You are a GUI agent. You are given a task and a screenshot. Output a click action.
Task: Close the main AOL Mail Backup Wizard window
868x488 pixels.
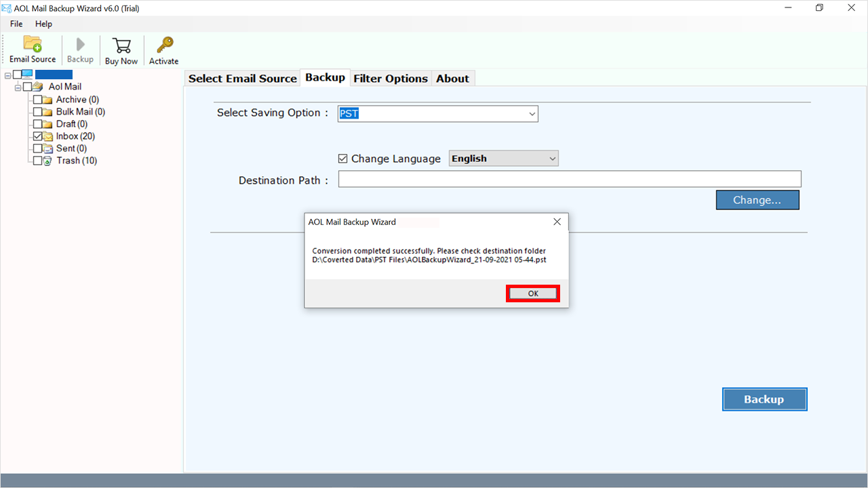(851, 7)
